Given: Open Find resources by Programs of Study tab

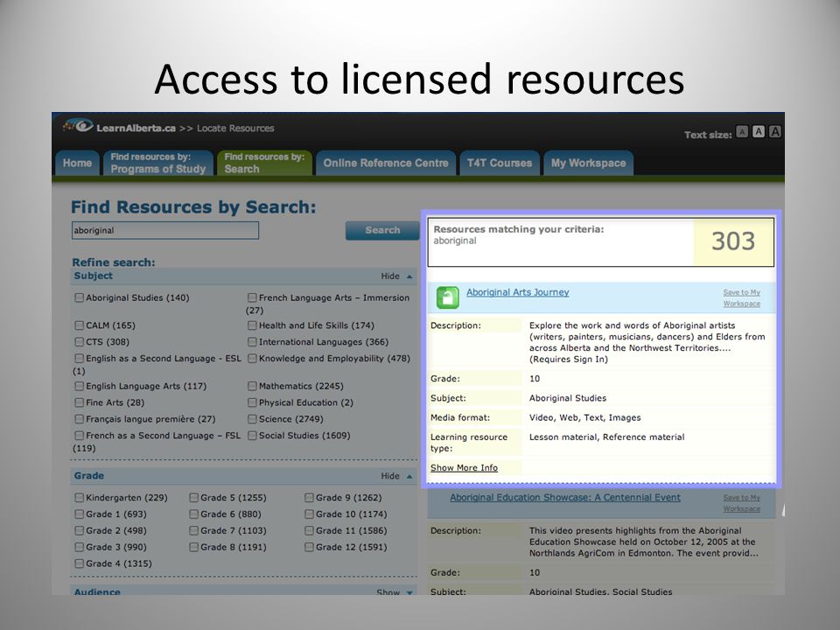Looking at the screenshot, I should point(158,163).
